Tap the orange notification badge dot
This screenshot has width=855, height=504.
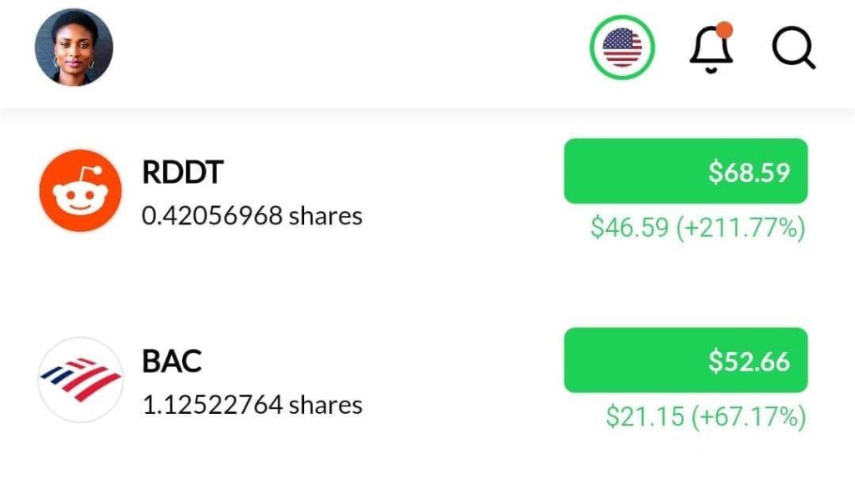724,30
